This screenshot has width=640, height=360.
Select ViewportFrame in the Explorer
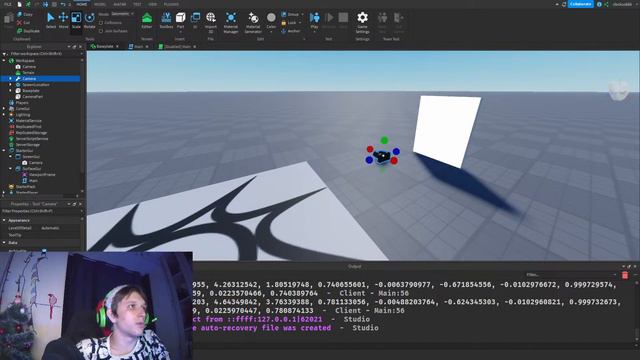pos(42,175)
